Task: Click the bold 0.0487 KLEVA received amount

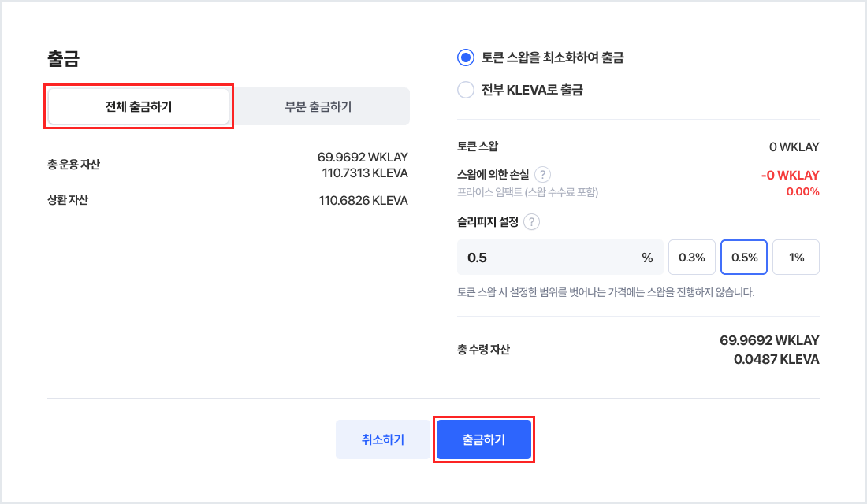Action: click(776, 360)
